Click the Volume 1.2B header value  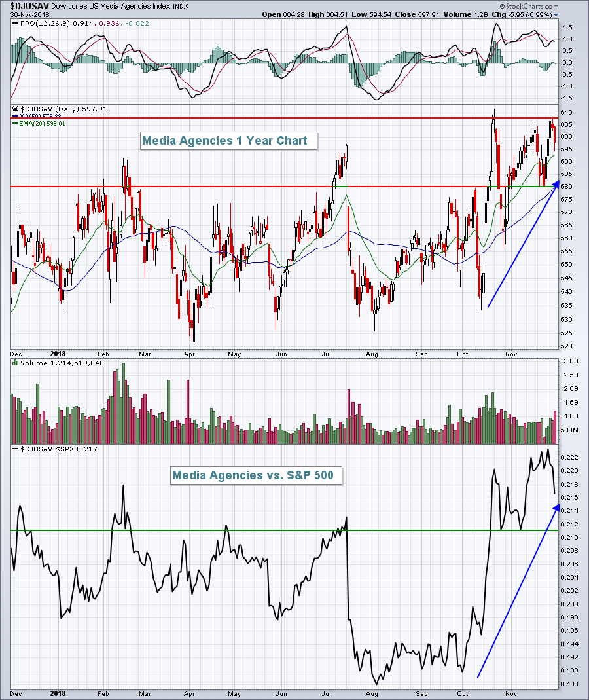466,14
